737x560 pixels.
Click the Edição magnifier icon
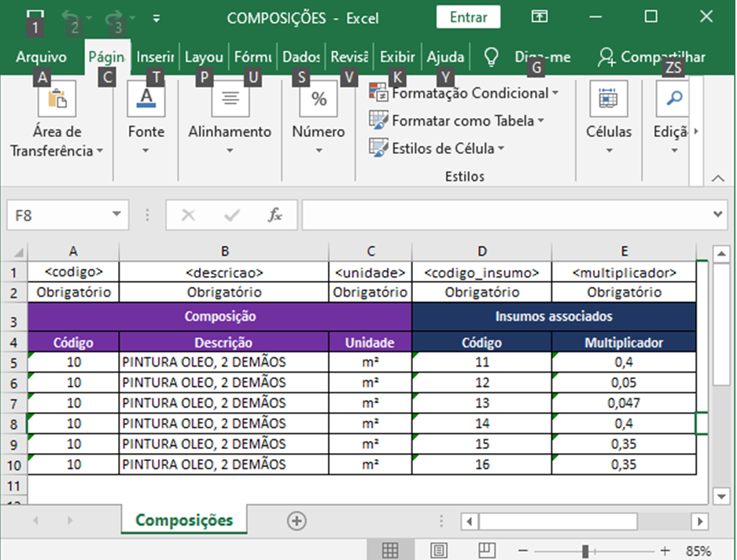(x=673, y=101)
